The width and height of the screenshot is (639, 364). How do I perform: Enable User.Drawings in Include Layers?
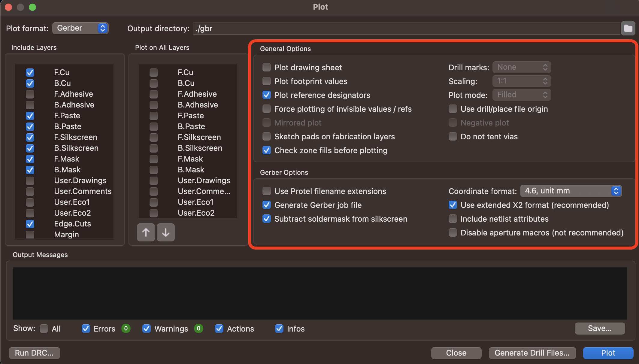30,180
